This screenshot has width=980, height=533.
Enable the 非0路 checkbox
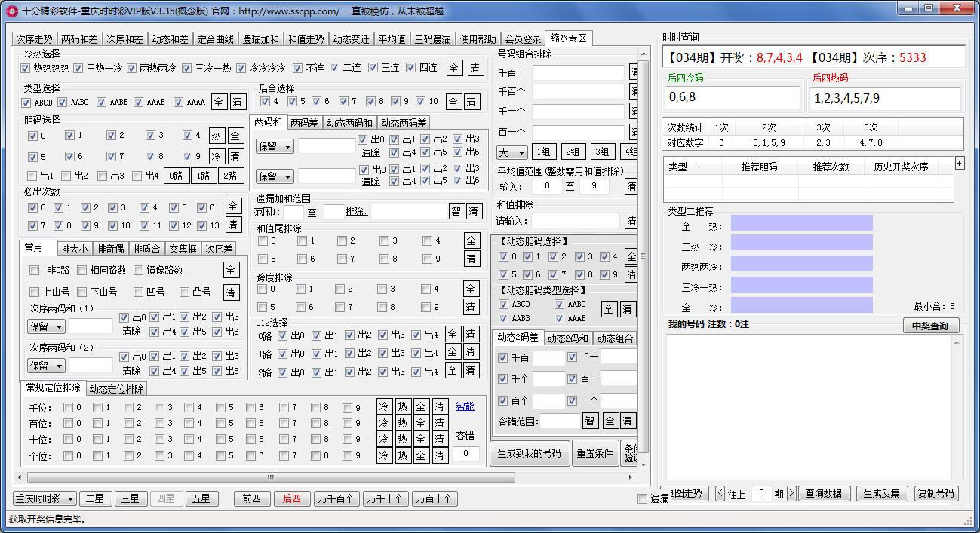[x=34, y=270]
